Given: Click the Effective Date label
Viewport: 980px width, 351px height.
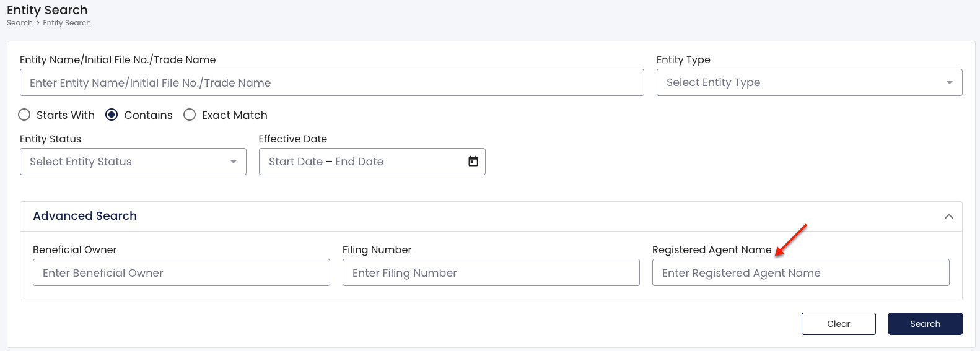Looking at the screenshot, I should tap(292, 139).
